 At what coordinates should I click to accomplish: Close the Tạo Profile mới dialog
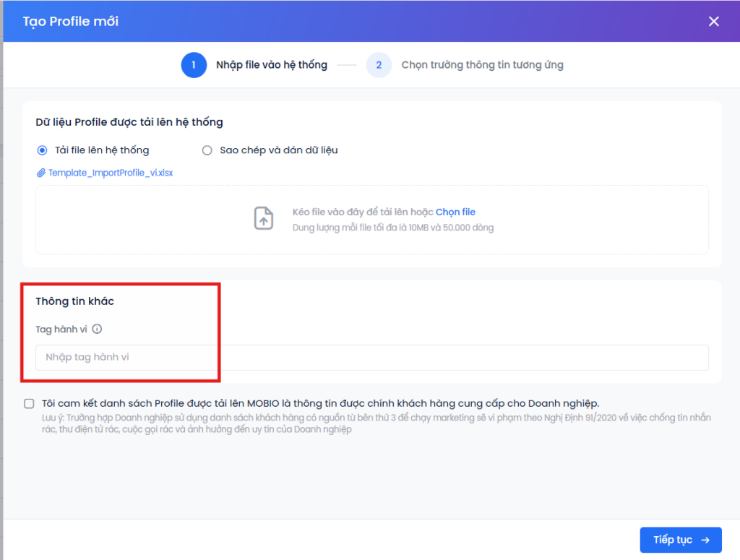(x=713, y=21)
